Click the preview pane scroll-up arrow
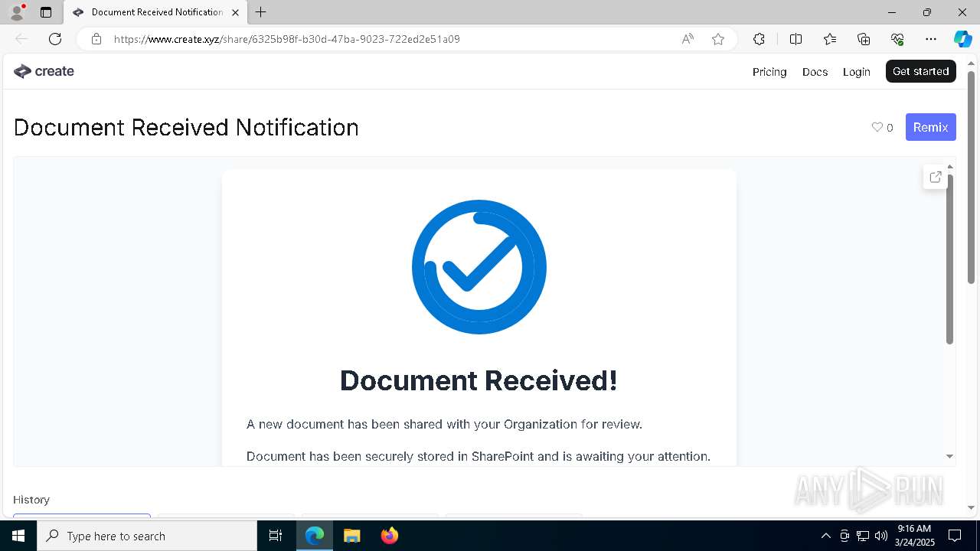Screen dimensions: 980x551 pyautogui.click(x=950, y=166)
